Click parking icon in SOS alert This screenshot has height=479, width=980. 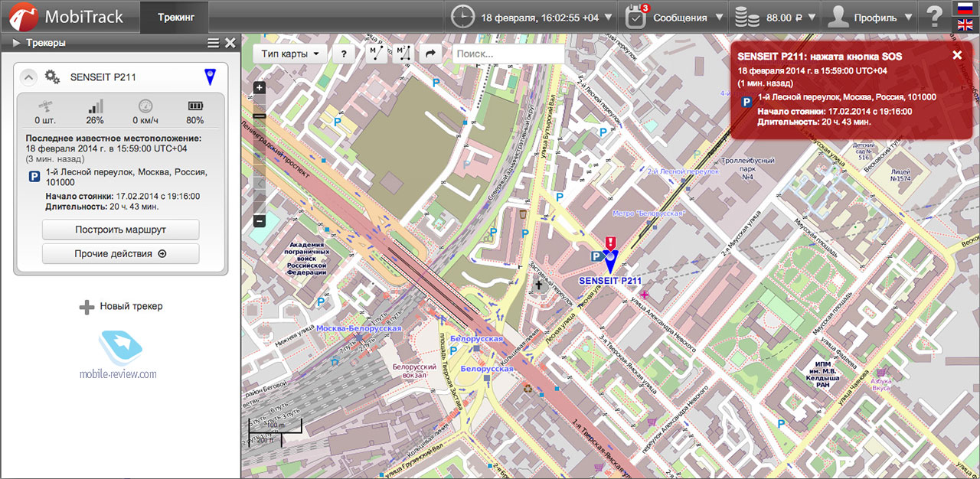746,102
